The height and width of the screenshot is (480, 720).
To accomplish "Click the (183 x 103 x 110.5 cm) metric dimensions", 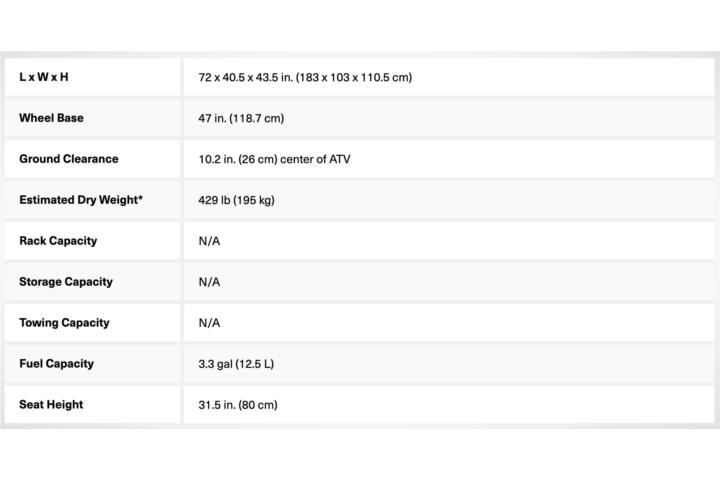I will click(x=354, y=77).
